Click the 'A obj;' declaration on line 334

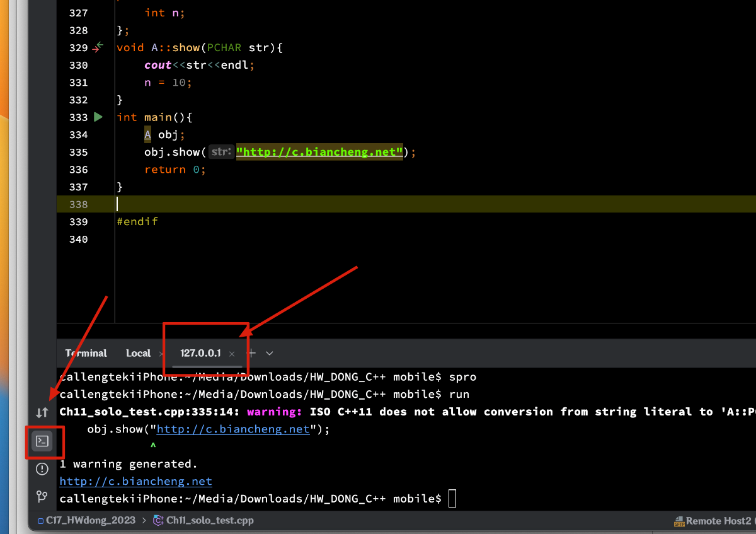pos(165,134)
